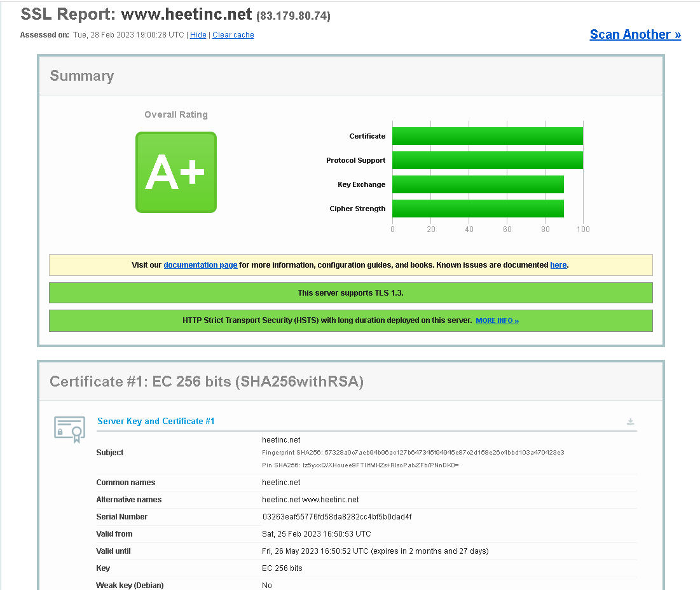Click the Pin SHA256 value line

[x=360, y=465]
